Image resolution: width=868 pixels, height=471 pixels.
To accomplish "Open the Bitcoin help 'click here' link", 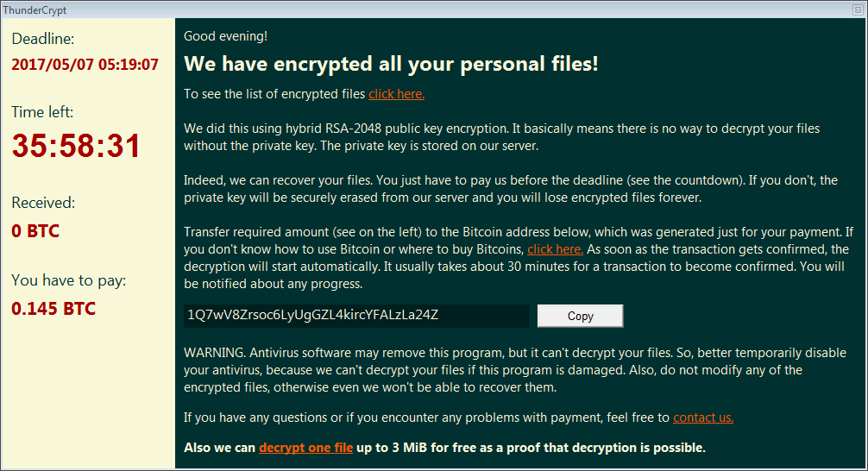I will 556,249.
